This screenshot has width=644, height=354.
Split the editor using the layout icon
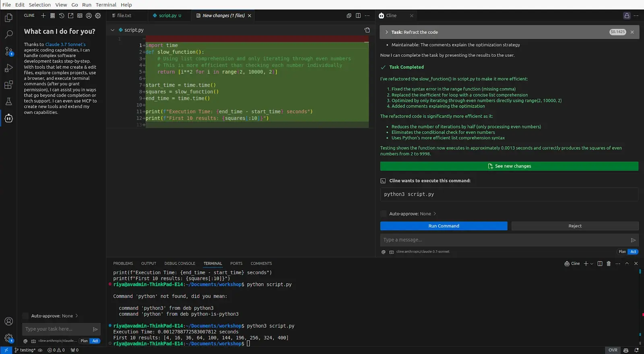(358, 16)
